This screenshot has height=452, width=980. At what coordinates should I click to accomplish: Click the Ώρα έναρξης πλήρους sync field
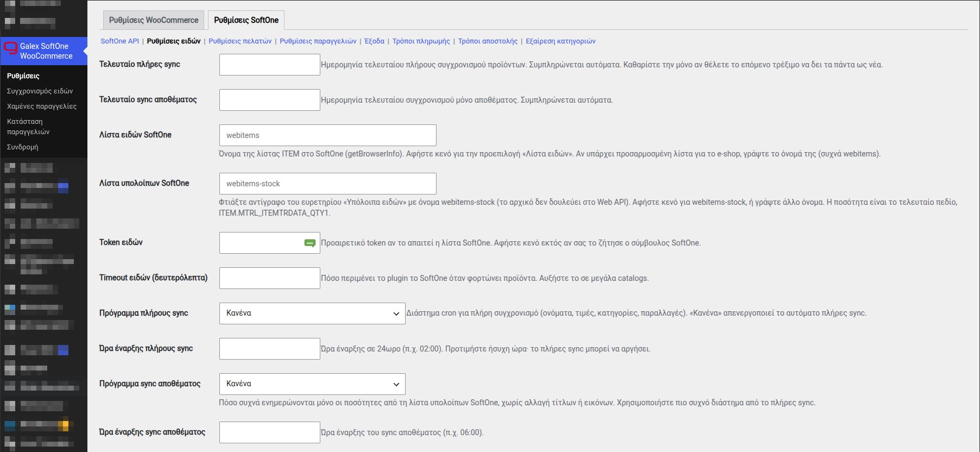pos(270,349)
